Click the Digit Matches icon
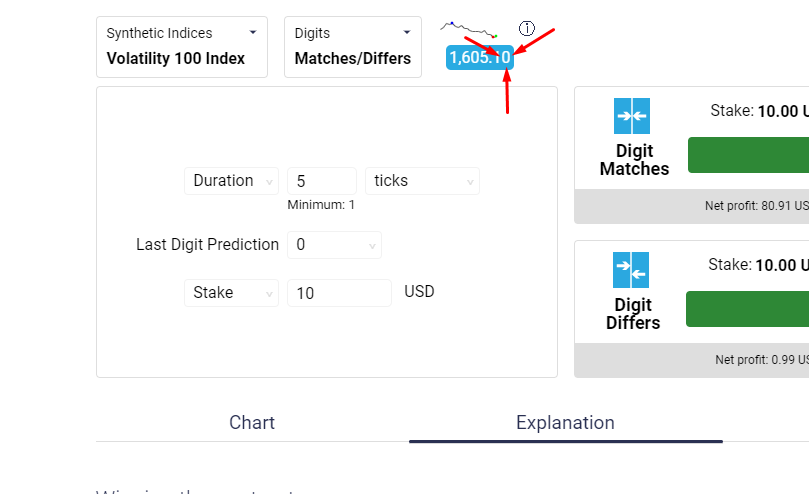The height and width of the screenshot is (494, 809). tap(632, 116)
